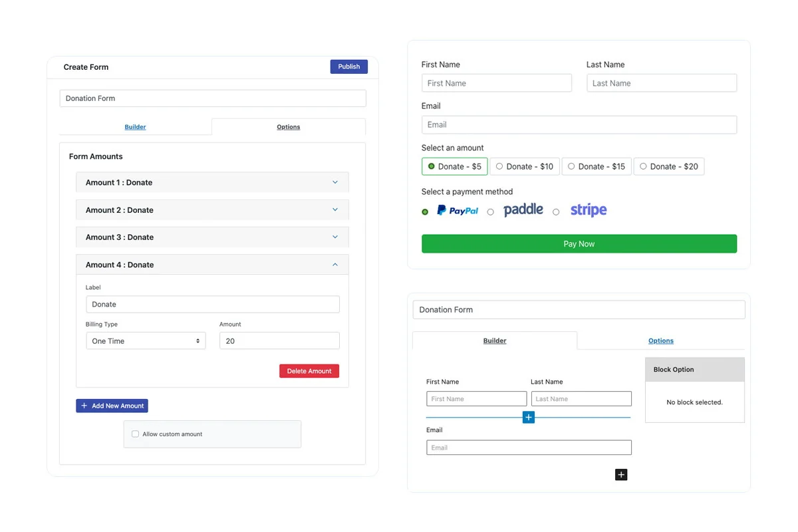Click the Amount field containing 20
The image size is (798, 532).
click(x=279, y=341)
